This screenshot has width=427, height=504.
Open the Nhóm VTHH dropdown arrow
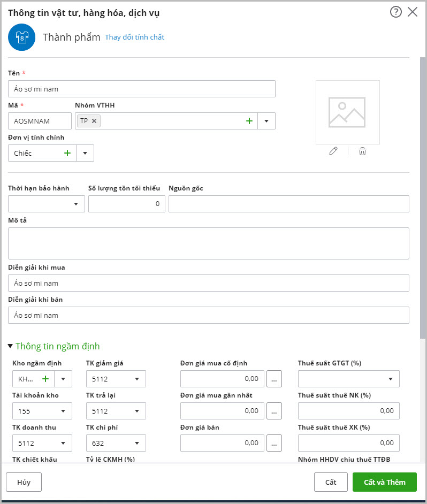266,121
